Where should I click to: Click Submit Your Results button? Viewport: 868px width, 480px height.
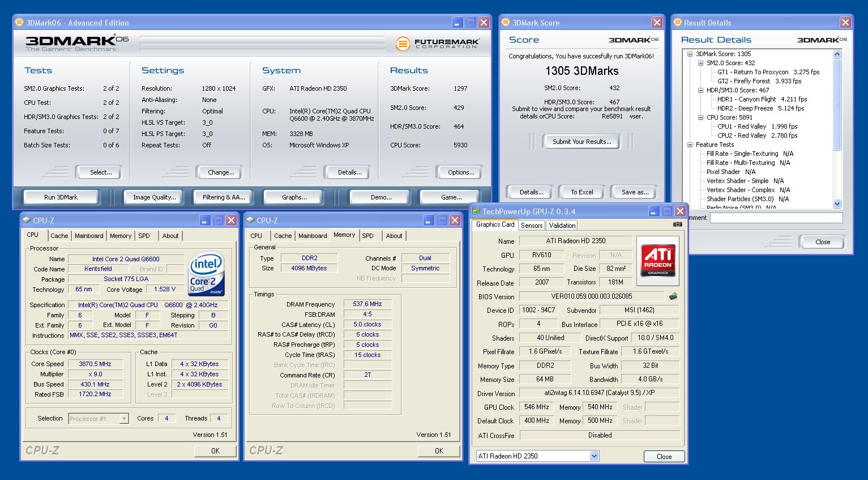582,142
